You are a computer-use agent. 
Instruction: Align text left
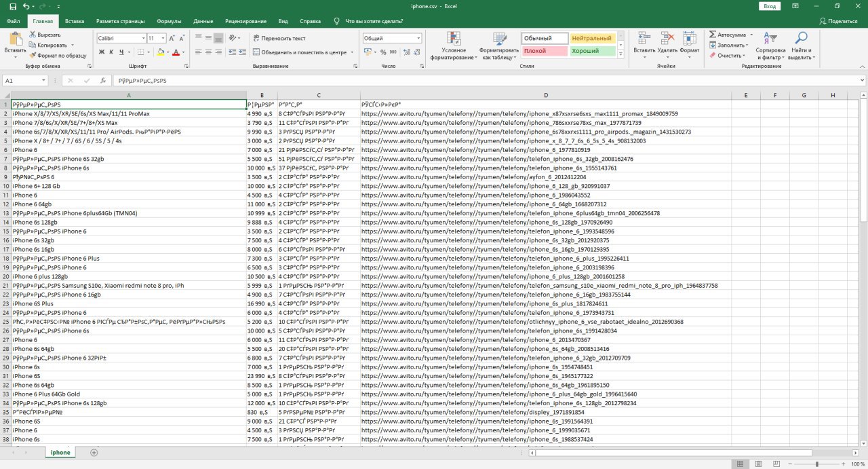click(x=199, y=52)
